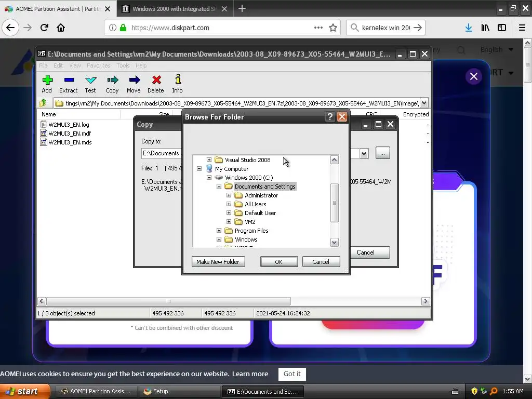The image size is (532, 399).
Task: Open the Copy to path dropdown arrow
Action: (x=364, y=153)
